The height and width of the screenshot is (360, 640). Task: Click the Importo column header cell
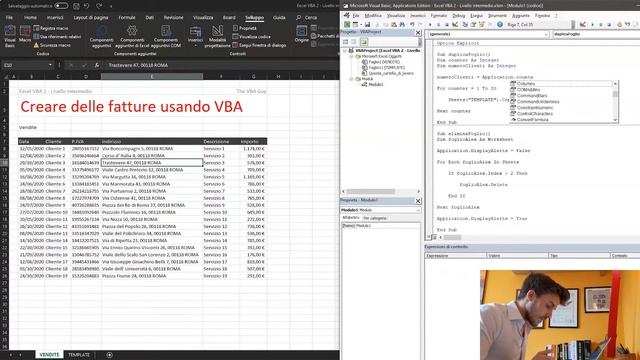[x=253, y=141]
